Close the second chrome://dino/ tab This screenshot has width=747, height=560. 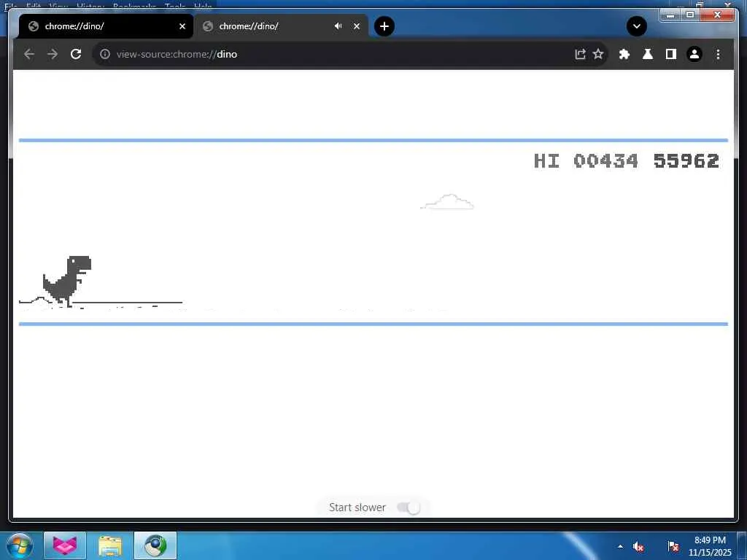point(356,26)
